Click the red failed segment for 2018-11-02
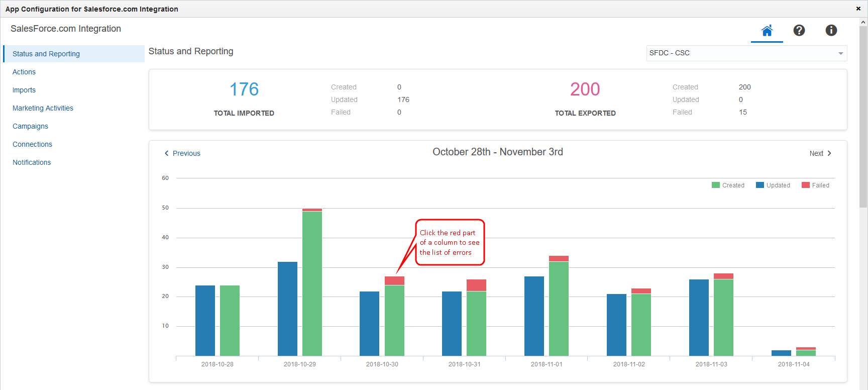Viewport: 868px width, 390px height. click(641, 291)
